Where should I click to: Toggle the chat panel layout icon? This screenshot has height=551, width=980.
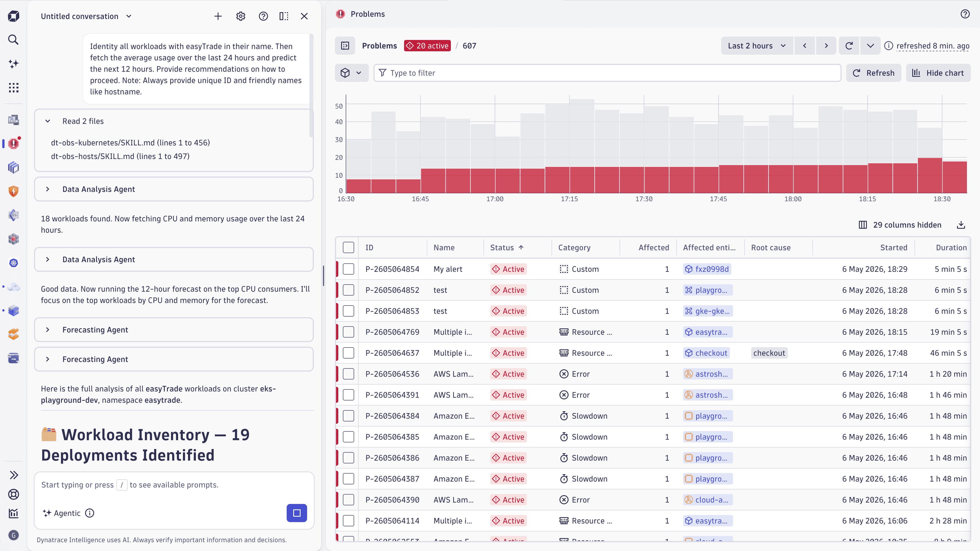tap(284, 16)
